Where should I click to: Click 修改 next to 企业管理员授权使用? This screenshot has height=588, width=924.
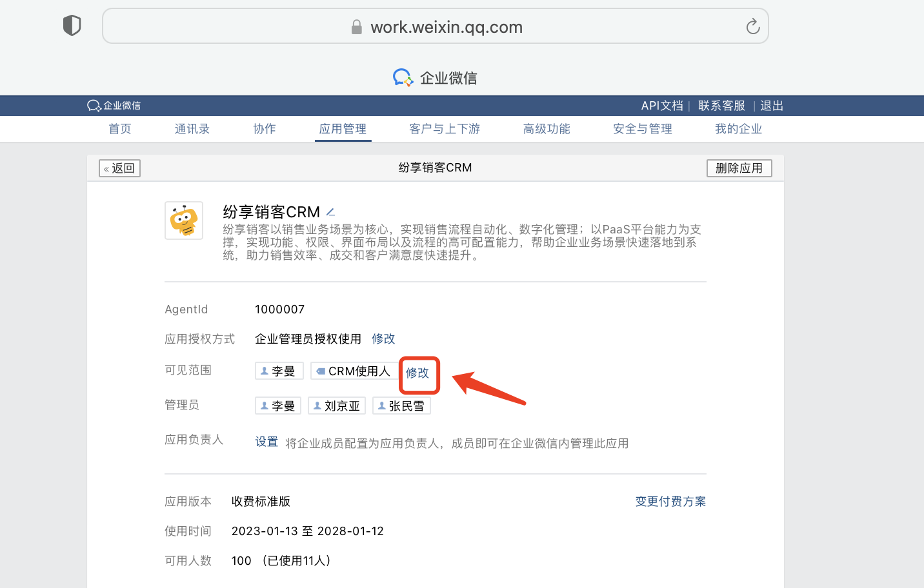tap(383, 338)
